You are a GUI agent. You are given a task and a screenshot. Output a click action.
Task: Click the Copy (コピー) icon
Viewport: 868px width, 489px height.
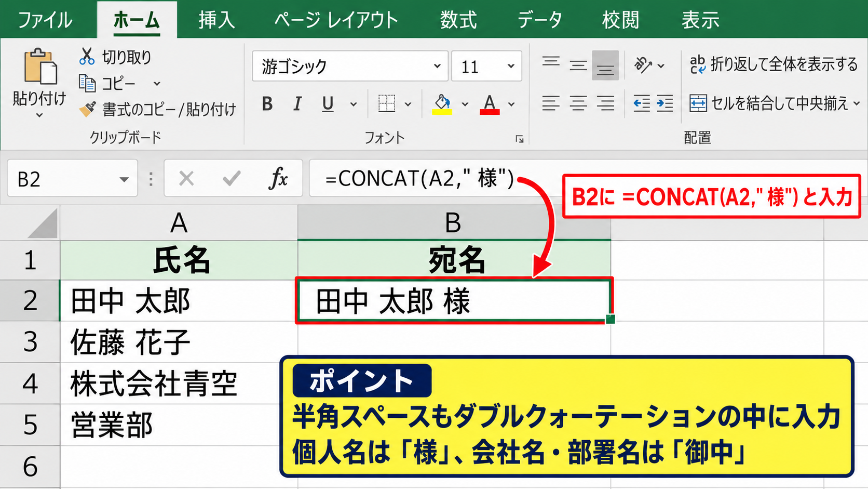[x=87, y=83]
